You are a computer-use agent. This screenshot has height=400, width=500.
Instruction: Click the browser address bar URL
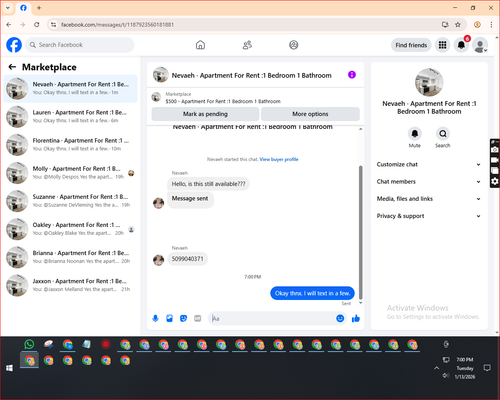click(117, 25)
